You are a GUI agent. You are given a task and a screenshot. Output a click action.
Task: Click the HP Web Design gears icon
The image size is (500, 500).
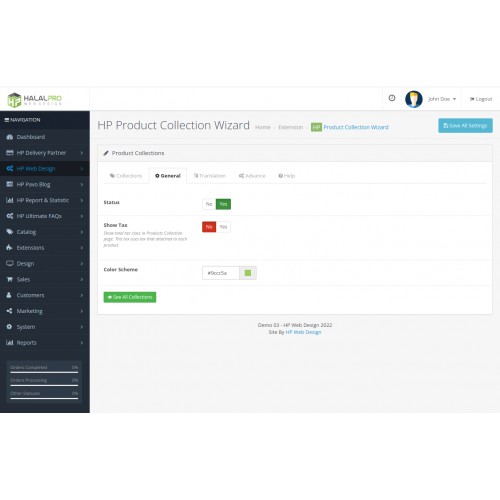(x=10, y=169)
